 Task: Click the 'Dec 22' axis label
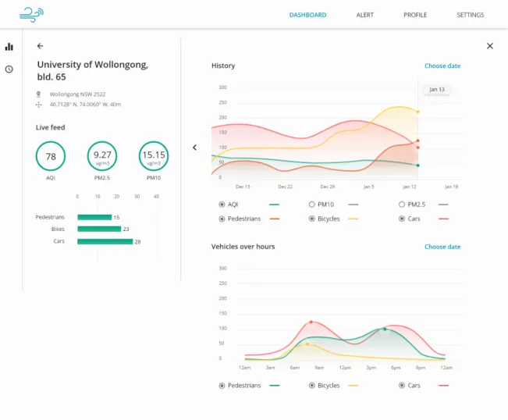(285, 187)
